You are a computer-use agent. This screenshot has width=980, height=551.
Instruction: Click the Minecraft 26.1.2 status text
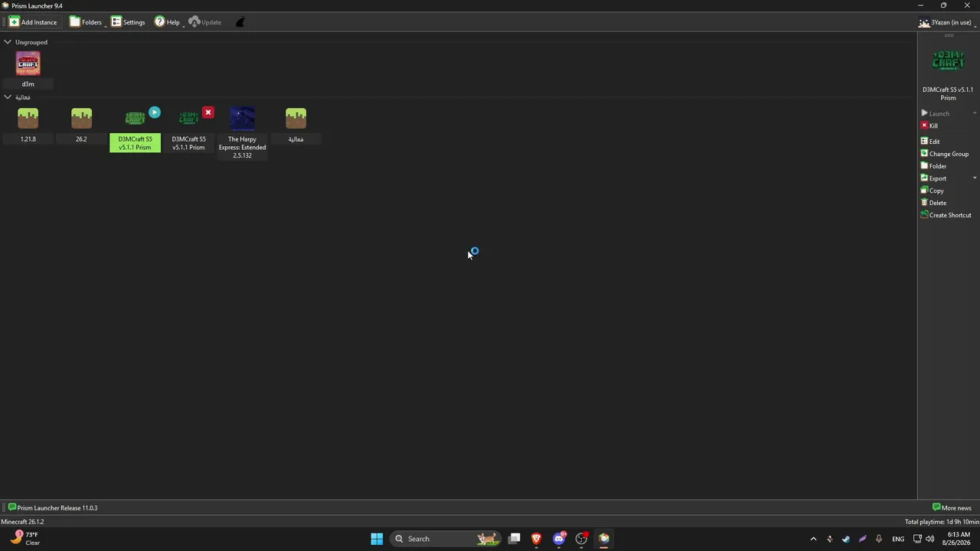[x=23, y=522]
